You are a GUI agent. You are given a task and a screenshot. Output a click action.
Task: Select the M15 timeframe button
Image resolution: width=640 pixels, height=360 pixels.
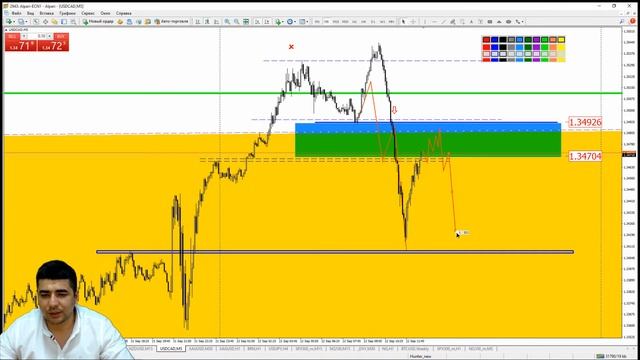click(336, 21)
